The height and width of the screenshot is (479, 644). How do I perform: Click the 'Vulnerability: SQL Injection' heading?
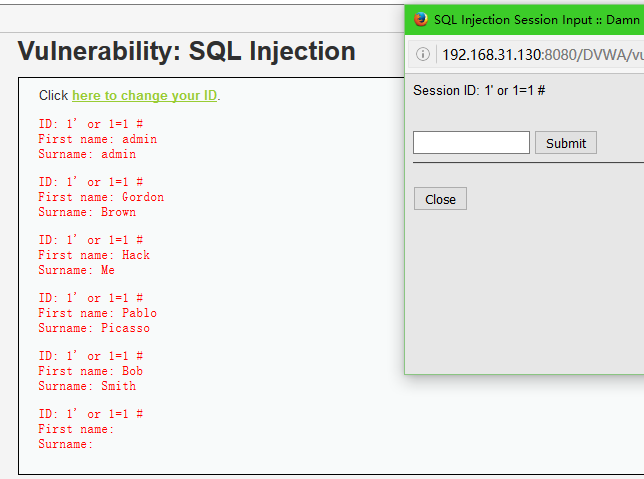pyautogui.click(x=186, y=52)
